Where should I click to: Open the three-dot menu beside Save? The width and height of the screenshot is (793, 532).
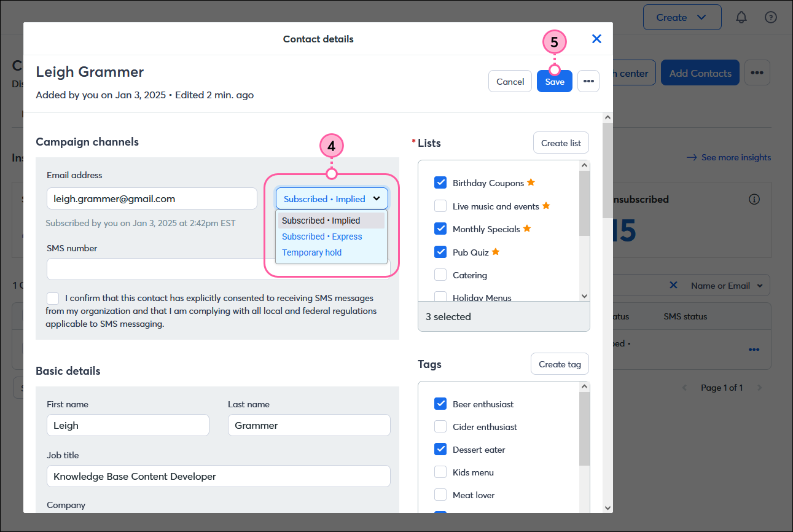pyautogui.click(x=588, y=81)
